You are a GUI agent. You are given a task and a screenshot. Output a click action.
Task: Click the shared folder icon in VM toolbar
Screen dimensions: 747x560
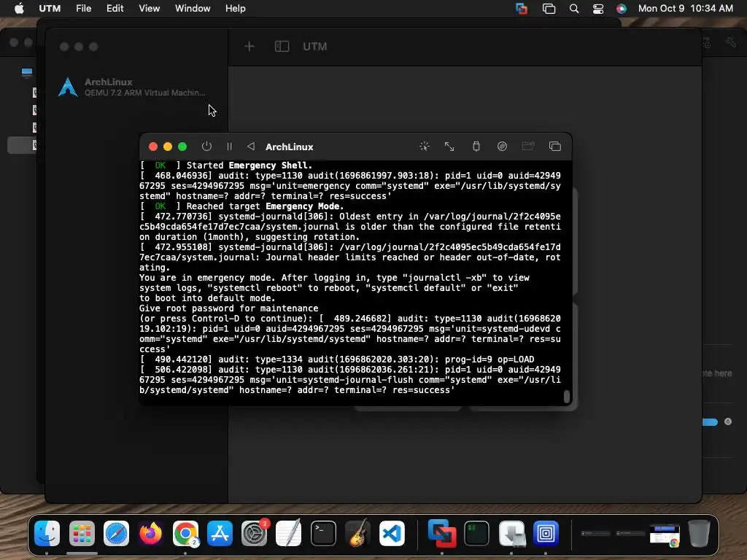tap(528, 146)
